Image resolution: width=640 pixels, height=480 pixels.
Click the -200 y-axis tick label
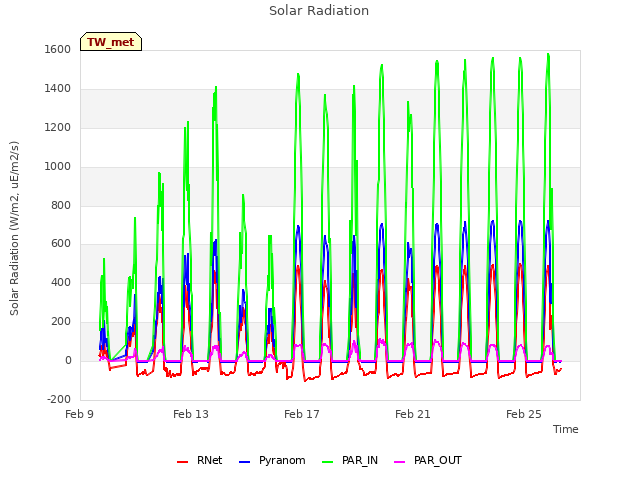[x=59, y=400]
